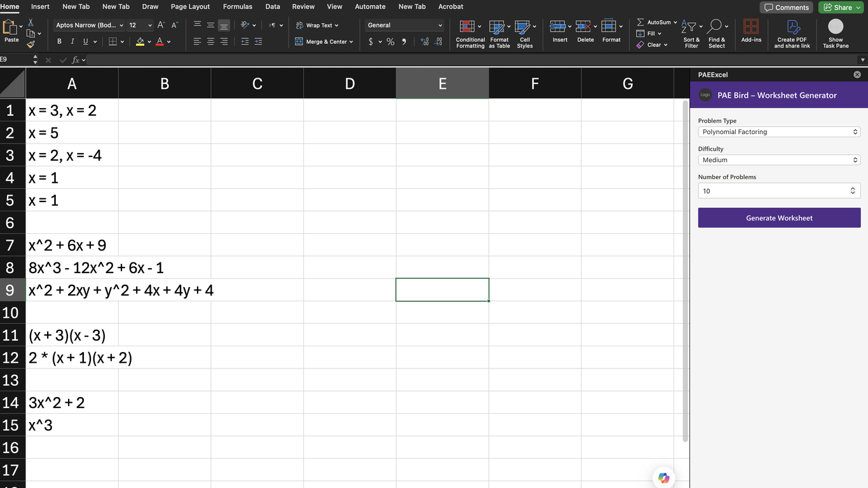This screenshot has height=488, width=868.
Task: Toggle bold formatting
Action: pyautogui.click(x=59, y=41)
